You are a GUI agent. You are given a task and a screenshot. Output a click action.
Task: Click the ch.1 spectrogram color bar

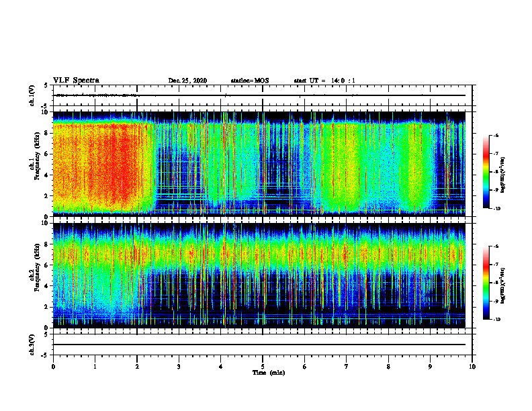click(x=486, y=172)
